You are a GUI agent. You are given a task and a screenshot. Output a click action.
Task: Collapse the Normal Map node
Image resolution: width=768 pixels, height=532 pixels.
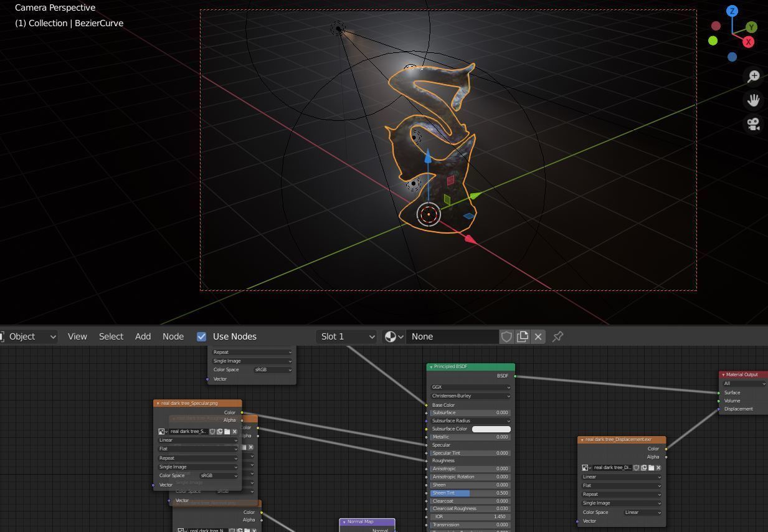[x=344, y=522]
